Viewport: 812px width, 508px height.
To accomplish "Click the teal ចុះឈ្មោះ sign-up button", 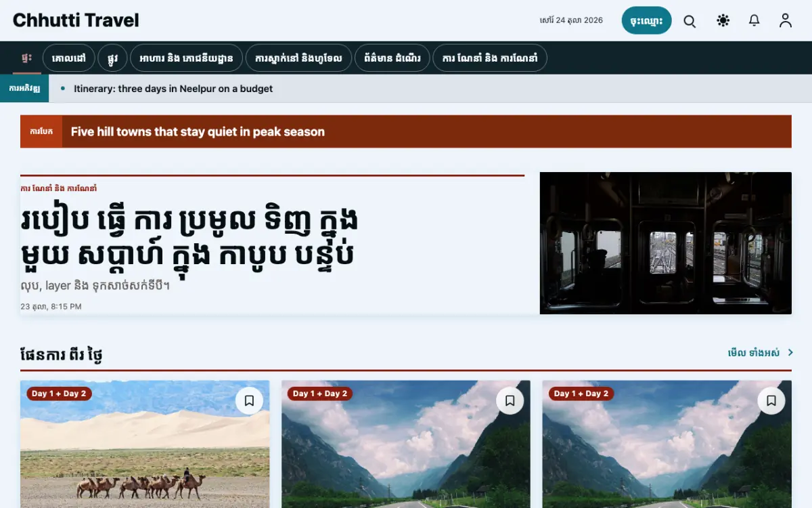I will 646,20.
